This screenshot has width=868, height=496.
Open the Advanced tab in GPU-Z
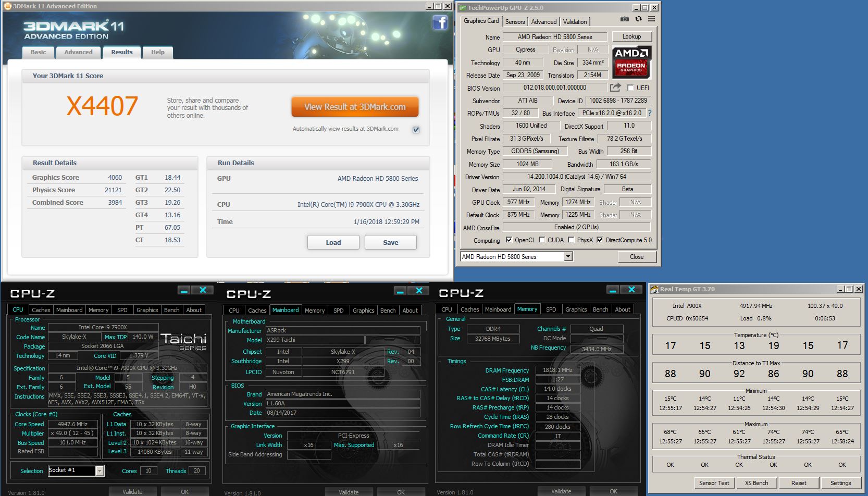point(543,21)
